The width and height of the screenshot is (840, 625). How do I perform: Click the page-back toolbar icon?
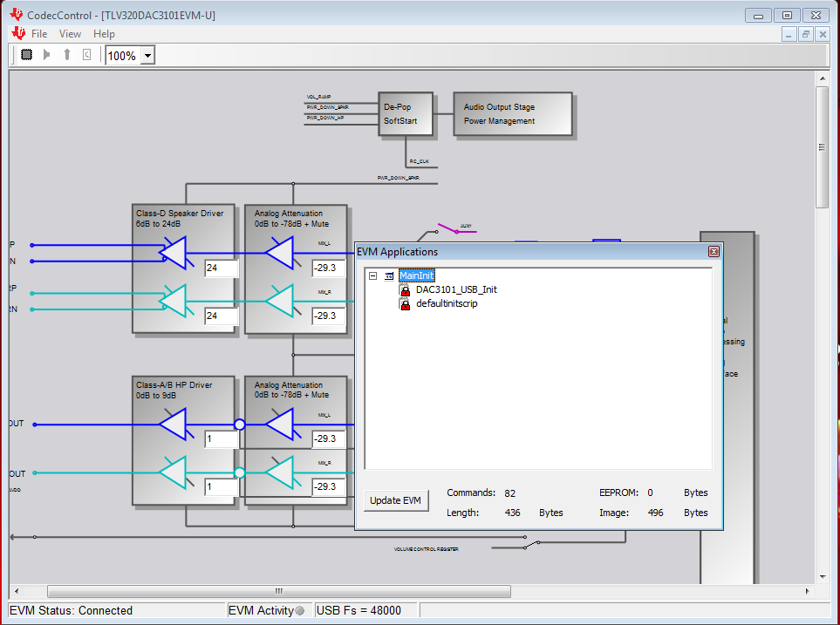tap(86, 55)
